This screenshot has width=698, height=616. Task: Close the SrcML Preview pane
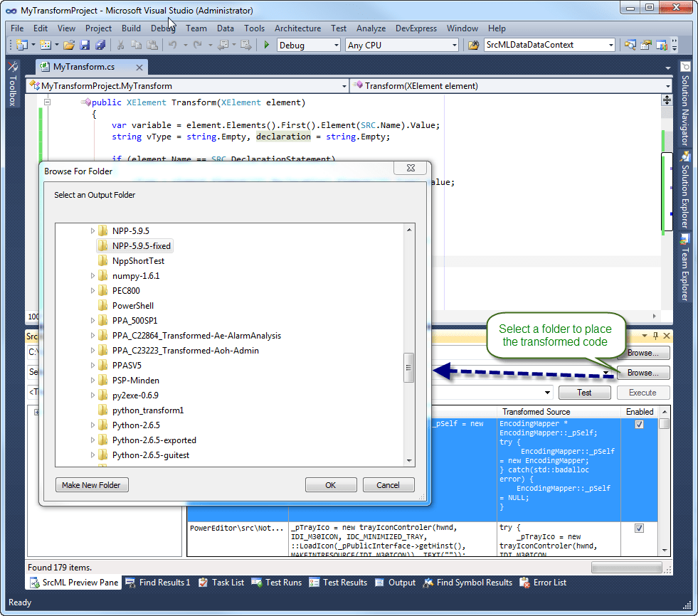pyautogui.click(x=667, y=336)
